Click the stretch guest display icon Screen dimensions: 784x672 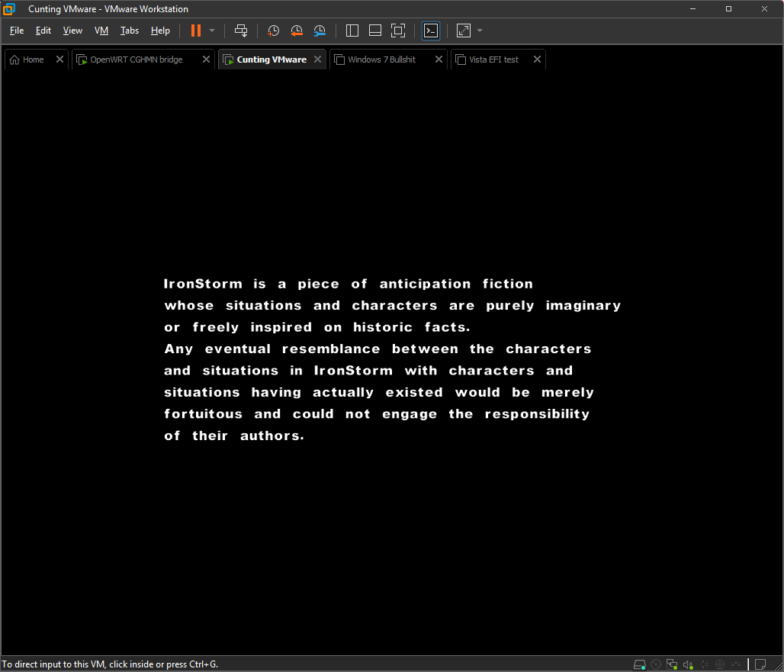464,31
